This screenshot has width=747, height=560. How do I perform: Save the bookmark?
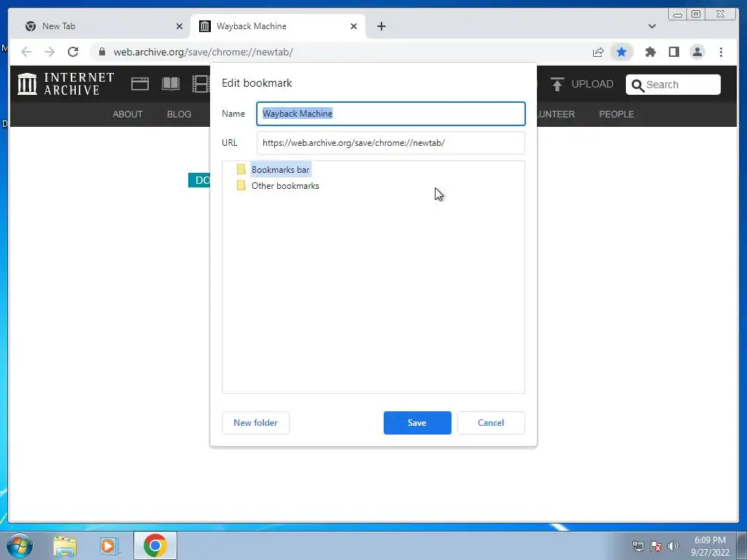[417, 423]
